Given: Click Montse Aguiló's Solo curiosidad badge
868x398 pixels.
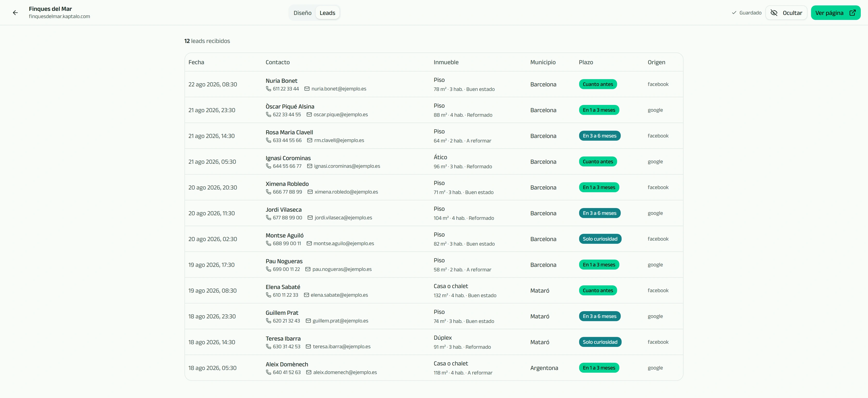Looking at the screenshot, I should tap(600, 239).
